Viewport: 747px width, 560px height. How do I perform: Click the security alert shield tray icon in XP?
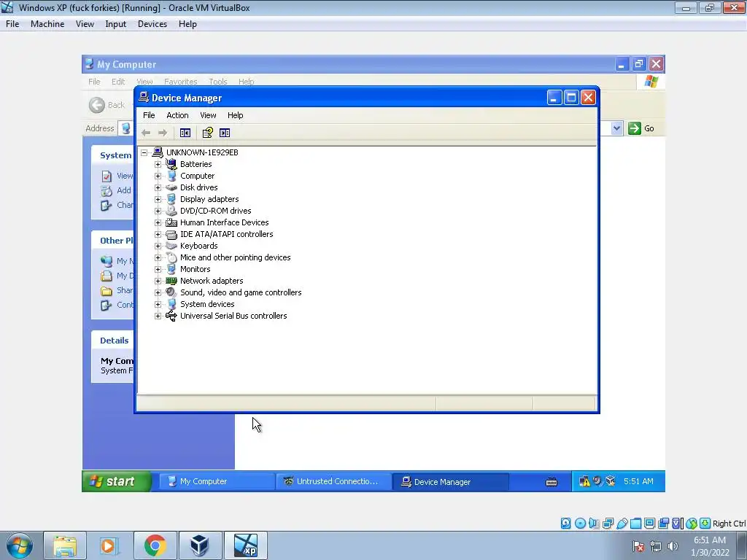[x=584, y=481]
